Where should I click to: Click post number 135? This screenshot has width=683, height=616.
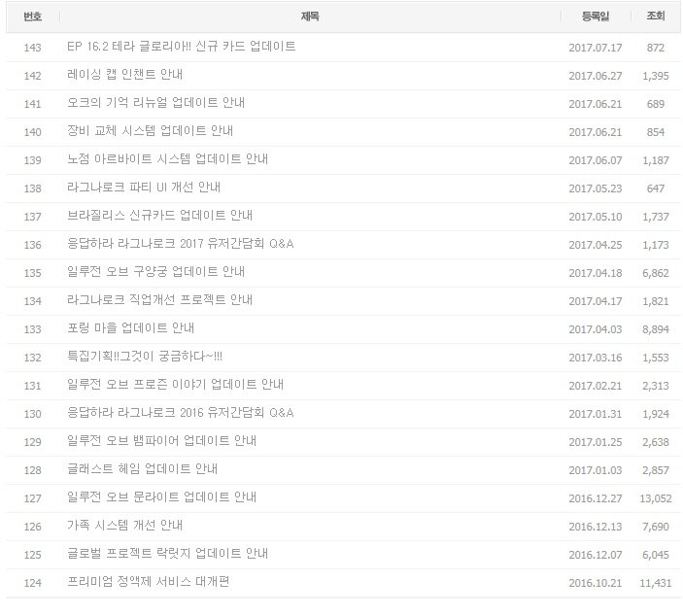(x=33, y=273)
